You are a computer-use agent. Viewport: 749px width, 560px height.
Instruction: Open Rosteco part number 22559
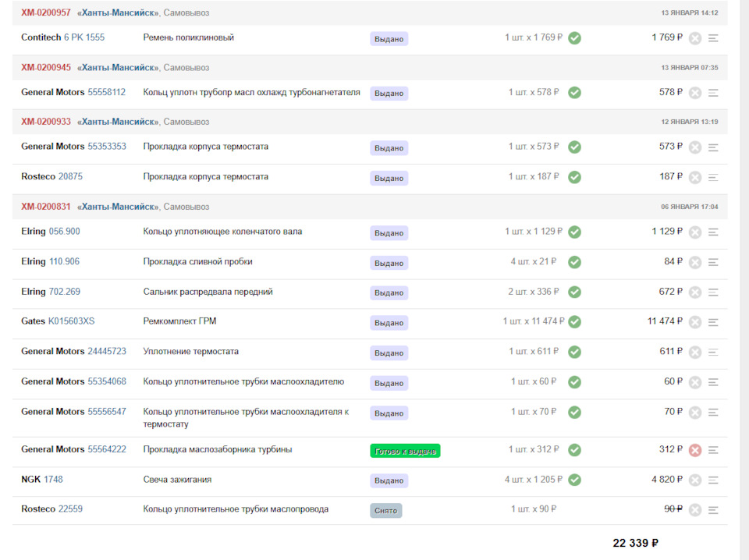point(70,509)
